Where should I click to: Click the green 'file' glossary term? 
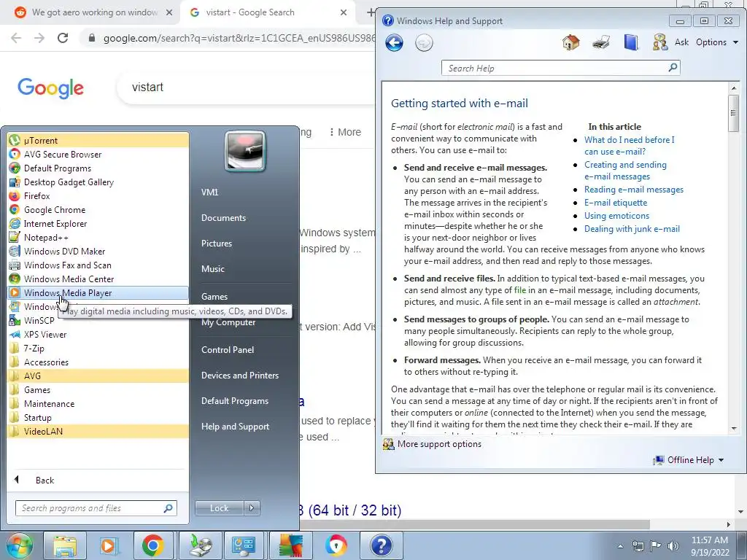pyautogui.click(x=519, y=290)
